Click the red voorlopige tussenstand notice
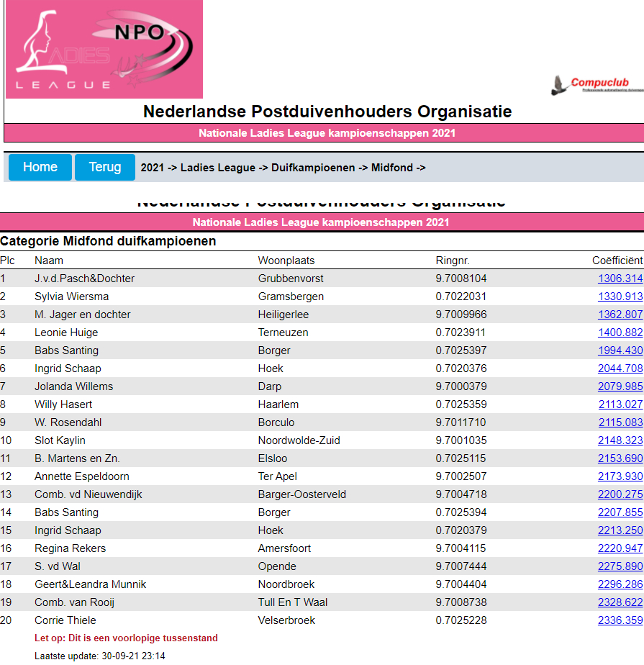 tap(126, 638)
